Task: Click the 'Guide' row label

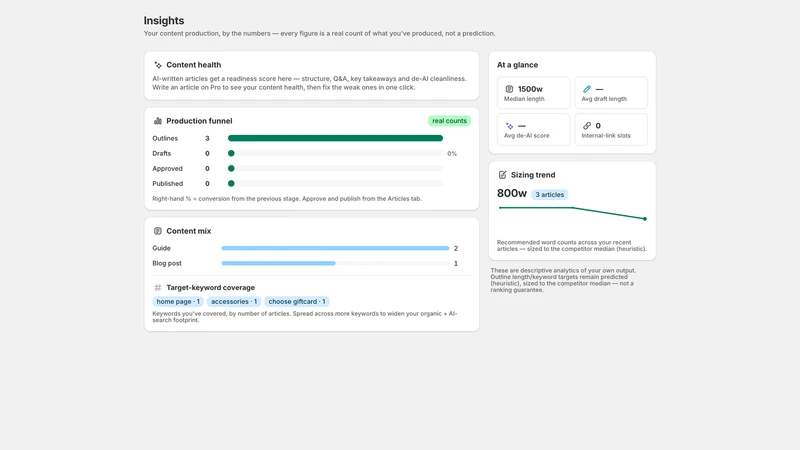Action: coord(161,248)
